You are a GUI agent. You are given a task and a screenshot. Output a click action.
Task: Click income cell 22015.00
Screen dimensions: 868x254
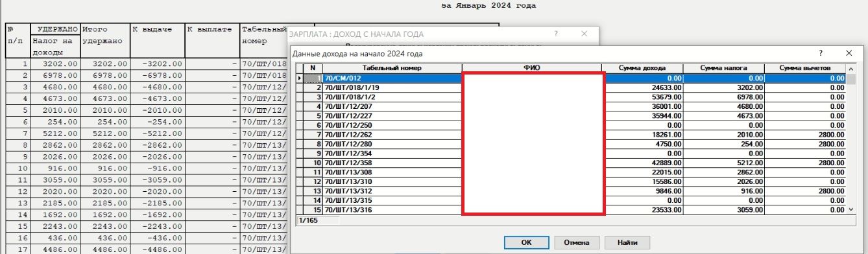point(643,172)
